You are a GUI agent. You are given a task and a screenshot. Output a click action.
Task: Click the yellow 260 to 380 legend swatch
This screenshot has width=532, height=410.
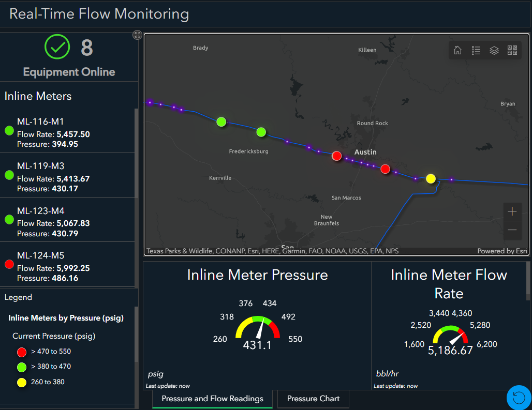22,383
